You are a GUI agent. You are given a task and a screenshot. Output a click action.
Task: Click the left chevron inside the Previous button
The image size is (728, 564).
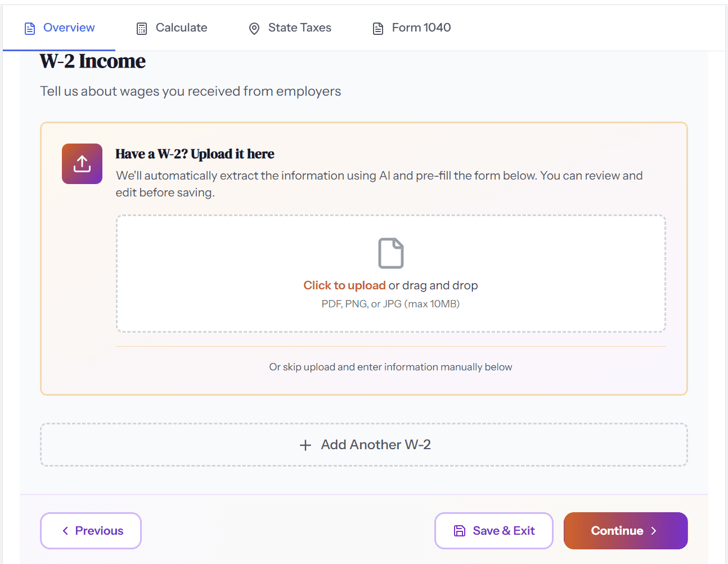66,530
